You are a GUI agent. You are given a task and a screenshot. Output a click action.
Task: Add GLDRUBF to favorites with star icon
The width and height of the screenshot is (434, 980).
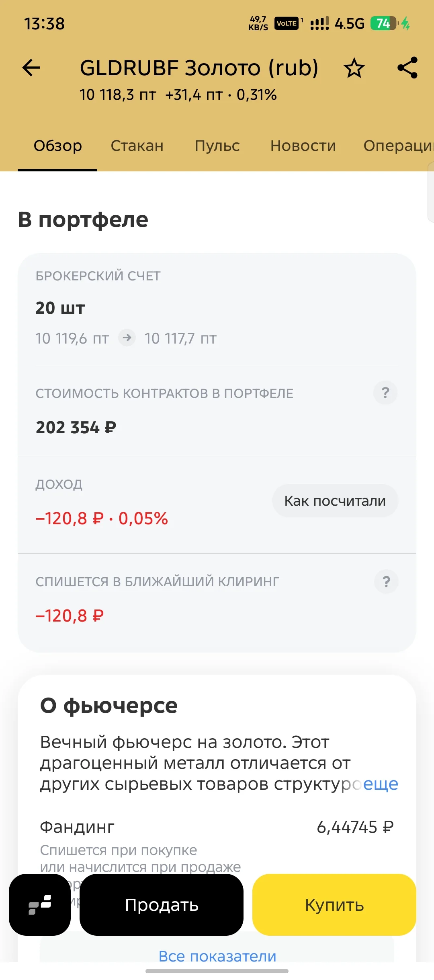point(354,68)
